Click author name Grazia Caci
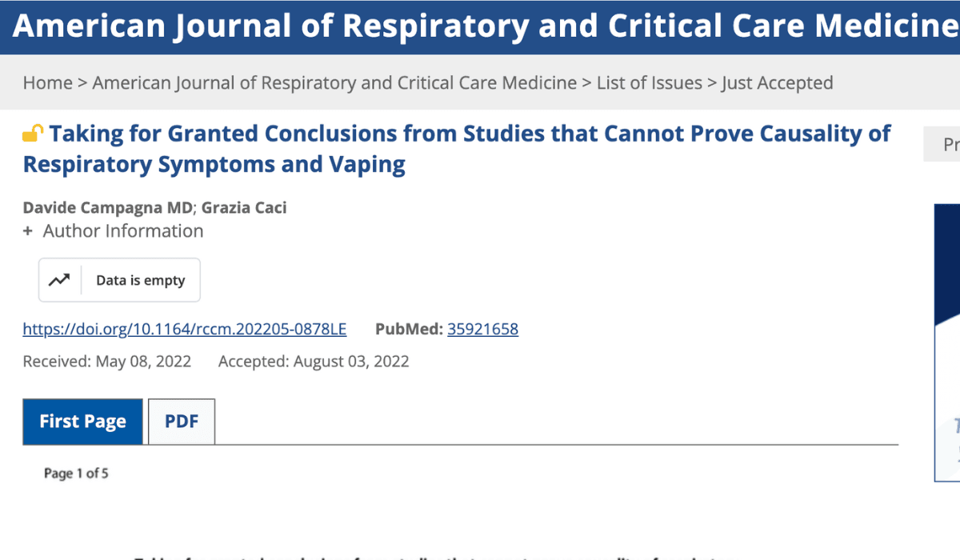Viewport: 960px width, 560px height. coord(244,208)
